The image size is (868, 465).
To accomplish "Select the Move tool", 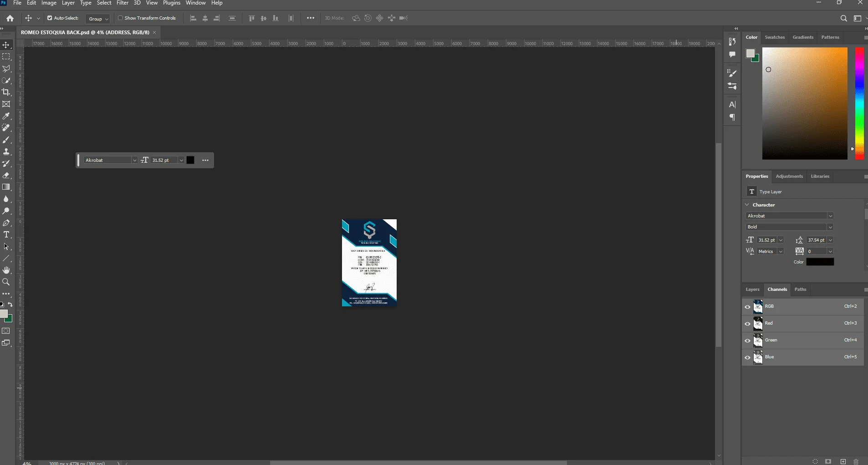I will tap(6, 45).
